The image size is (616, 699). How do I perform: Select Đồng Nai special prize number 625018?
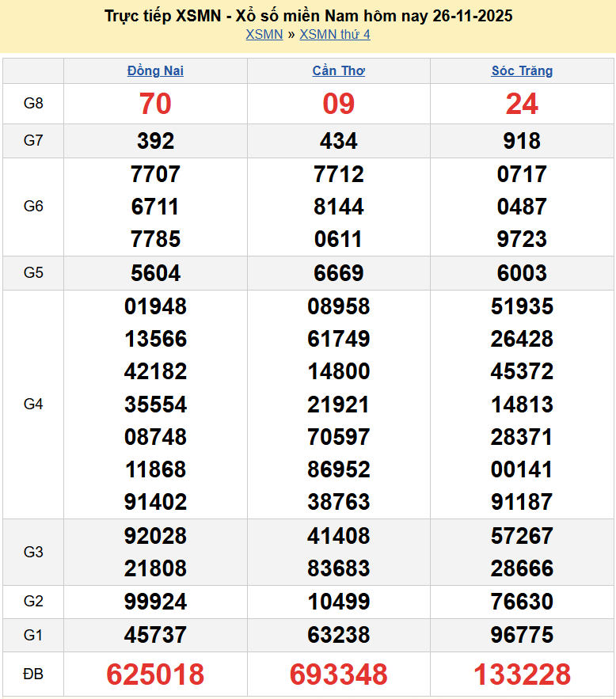pyautogui.click(x=155, y=674)
